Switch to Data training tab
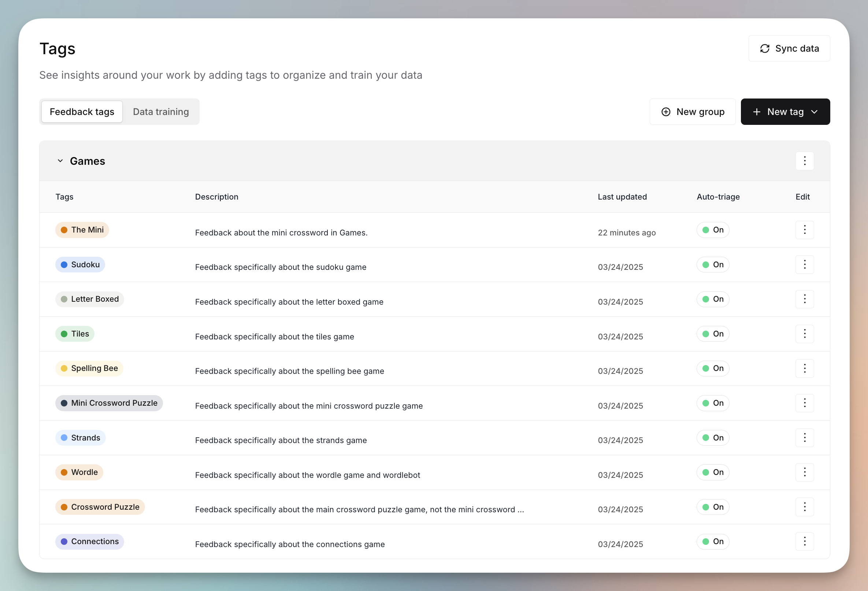Image resolution: width=868 pixels, height=591 pixels. (161, 112)
